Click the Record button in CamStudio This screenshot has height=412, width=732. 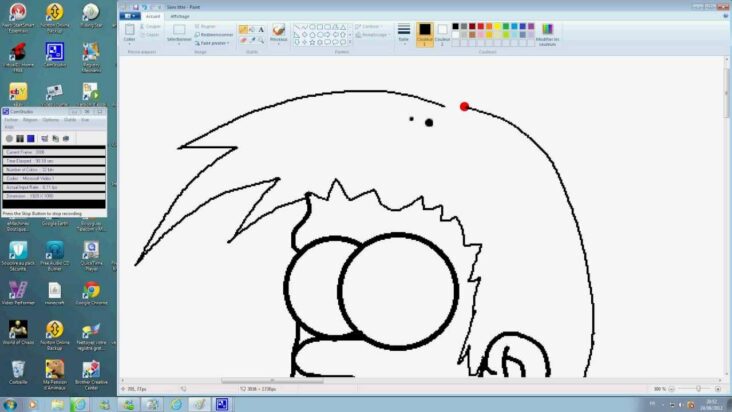(9, 138)
